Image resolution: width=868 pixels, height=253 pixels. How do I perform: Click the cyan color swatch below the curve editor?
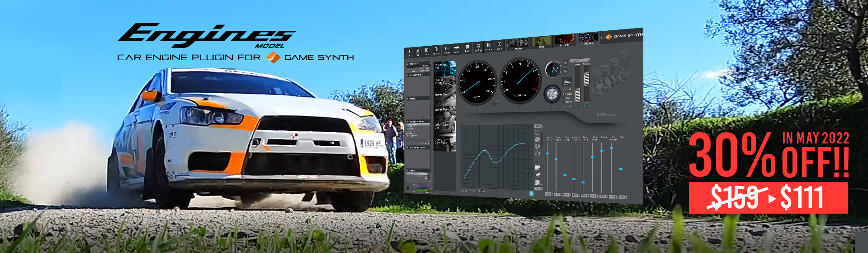pyautogui.click(x=531, y=193)
